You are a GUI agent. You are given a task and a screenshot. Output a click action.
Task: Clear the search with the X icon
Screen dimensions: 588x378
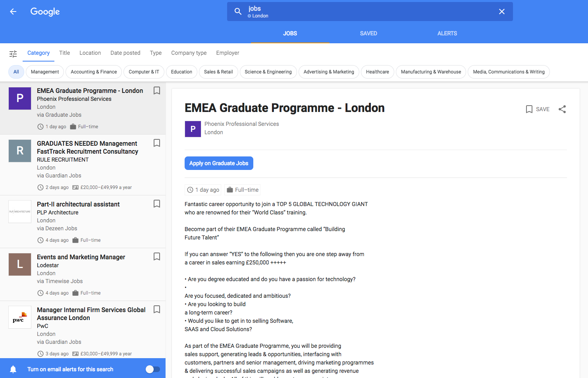point(502,12)
